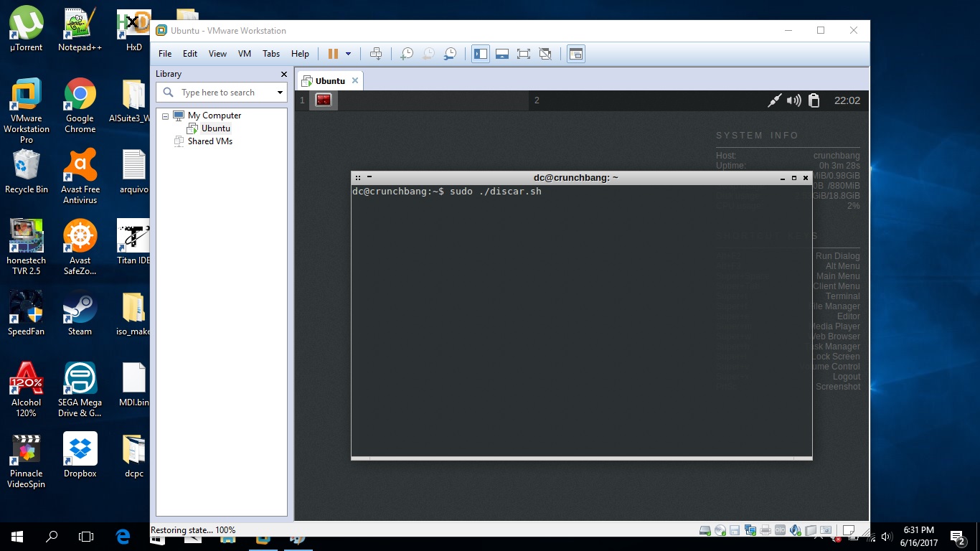Launch Microsoft Edge from the taskbar
The image size is (980, 551).
pyautogui.click(x=123, y=537)
